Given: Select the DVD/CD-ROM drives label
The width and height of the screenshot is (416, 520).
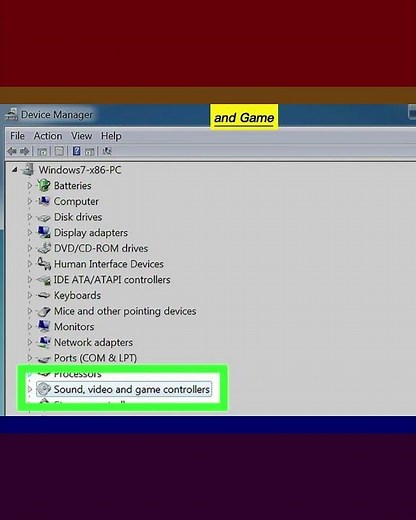Looking at the screenshot, I should click(101, 248).
